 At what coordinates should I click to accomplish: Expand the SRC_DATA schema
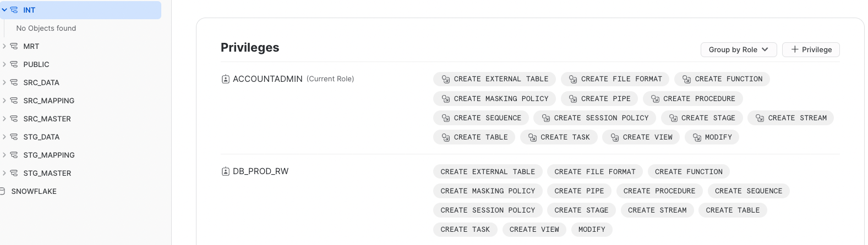4,82
